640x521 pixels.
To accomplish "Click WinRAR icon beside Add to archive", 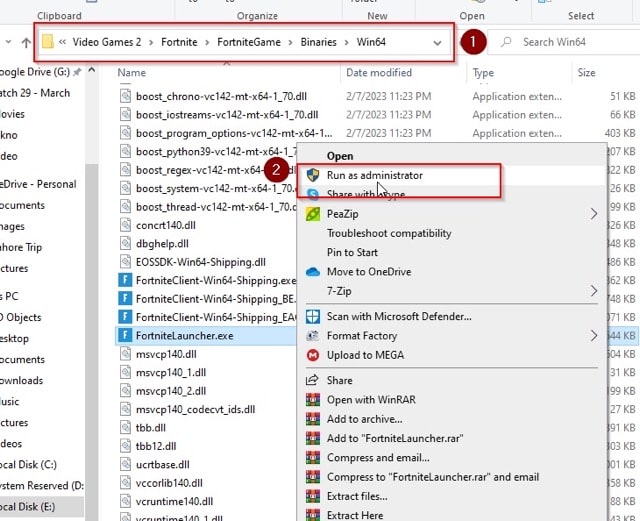I will (313, 419).
